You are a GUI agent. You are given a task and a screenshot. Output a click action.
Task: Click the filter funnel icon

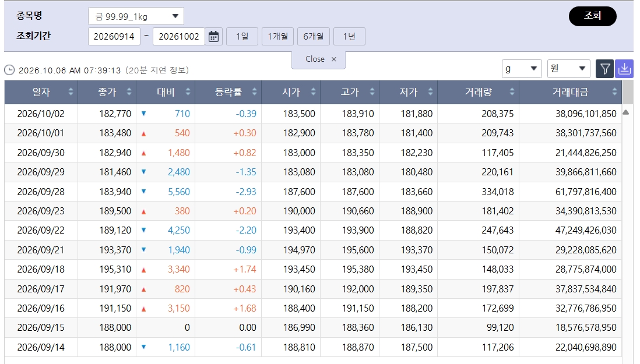[x=605, y=69]
